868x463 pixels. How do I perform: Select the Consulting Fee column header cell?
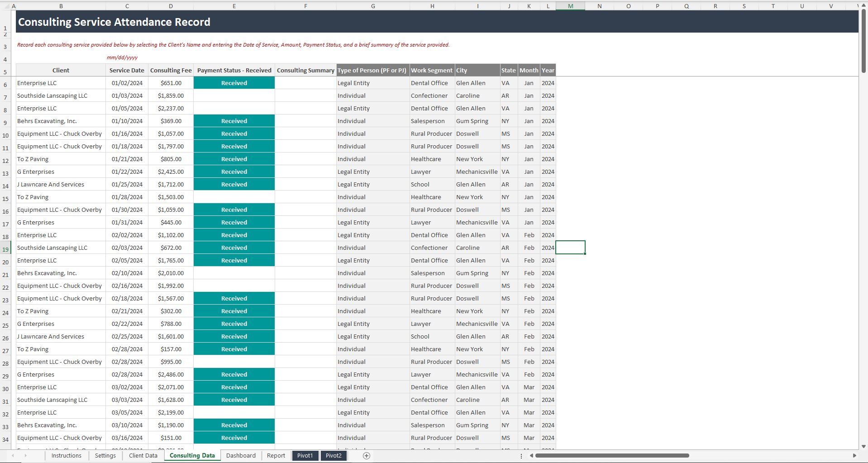(171, 70)
